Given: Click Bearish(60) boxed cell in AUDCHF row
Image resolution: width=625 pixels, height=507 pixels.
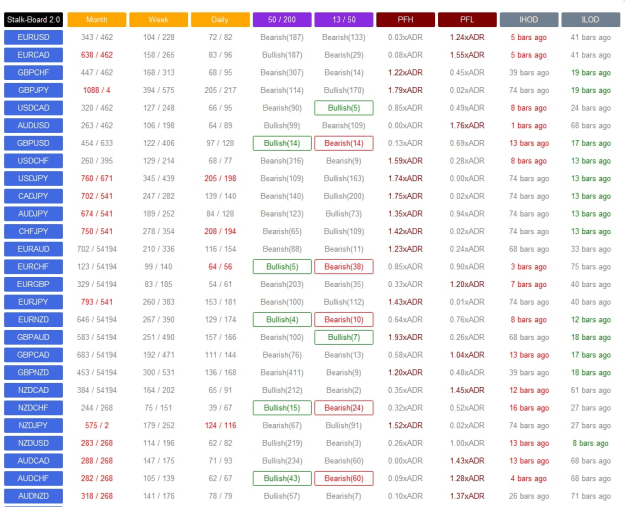Looking at the screenshot, I should point(344,478).
